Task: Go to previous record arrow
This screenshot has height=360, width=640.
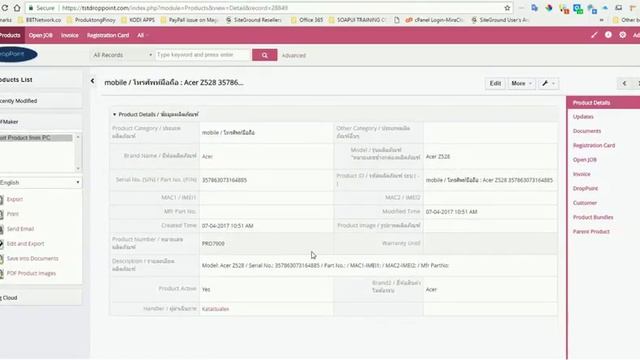Action: (x=624, y=83)
